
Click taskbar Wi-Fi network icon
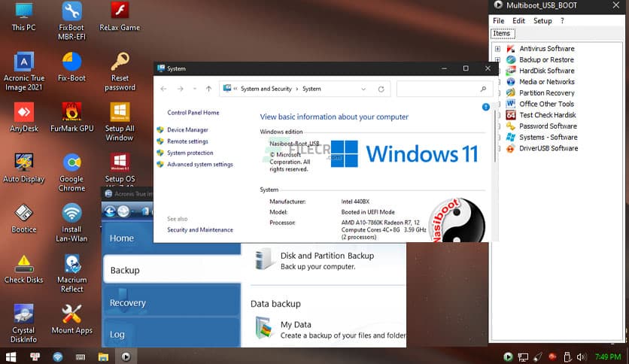(58, 356)
